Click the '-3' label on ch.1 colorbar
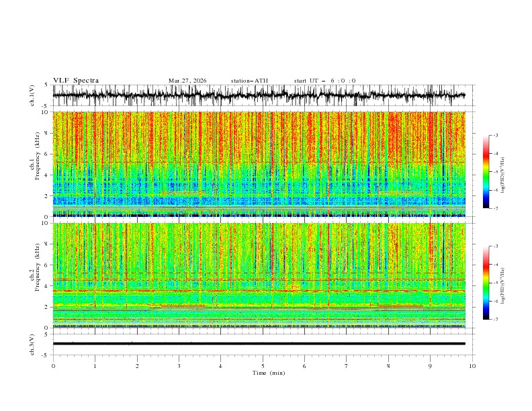This screenshot has height=411, width=532. pyautogui.click(x=495, y=135)
